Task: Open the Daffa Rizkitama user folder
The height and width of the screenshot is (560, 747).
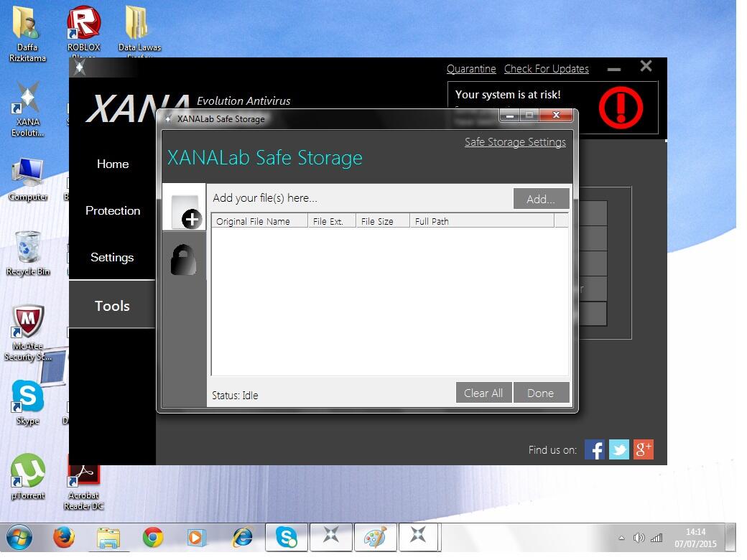Action: 27,33
